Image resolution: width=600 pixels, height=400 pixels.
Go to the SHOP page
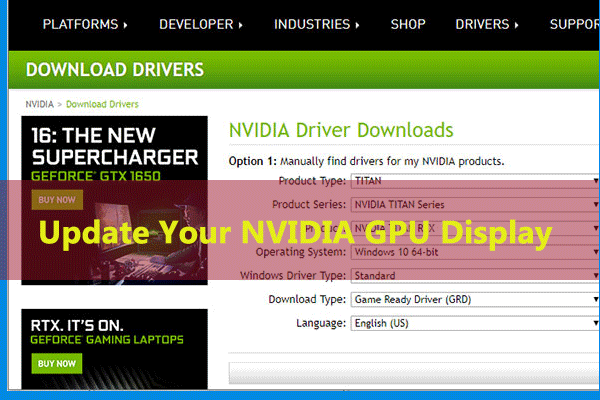pos(408,24)
